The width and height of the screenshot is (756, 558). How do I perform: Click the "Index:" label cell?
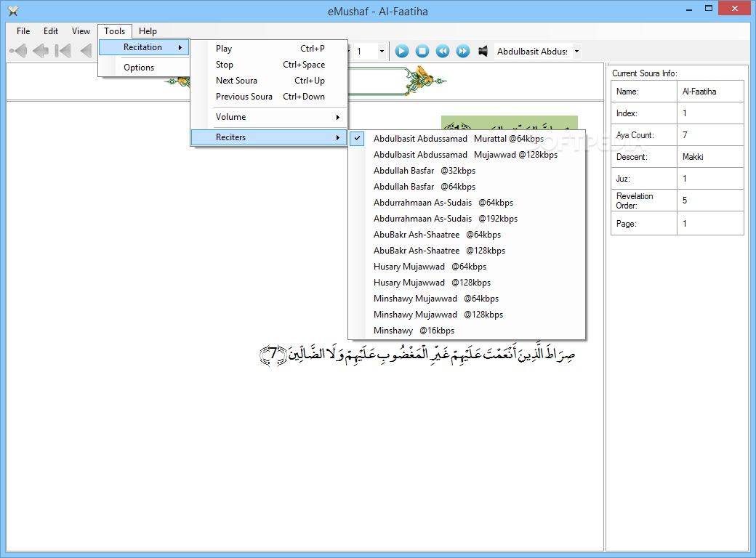(644, 113)
